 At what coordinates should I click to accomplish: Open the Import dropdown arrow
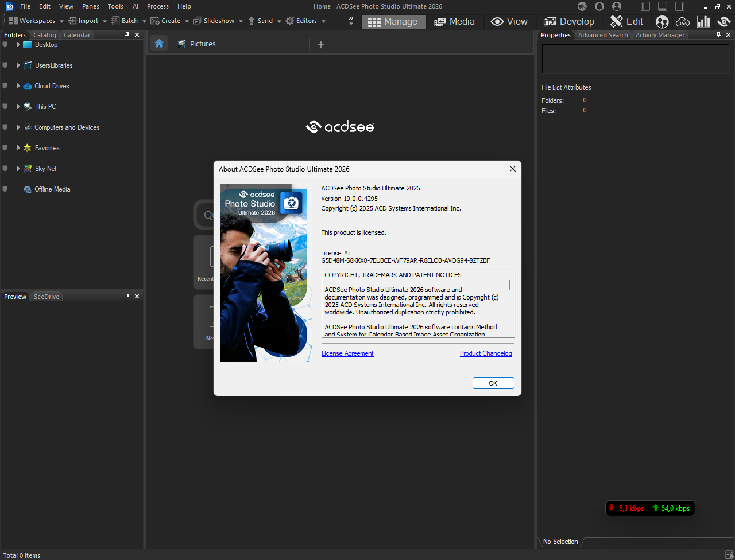105,21
